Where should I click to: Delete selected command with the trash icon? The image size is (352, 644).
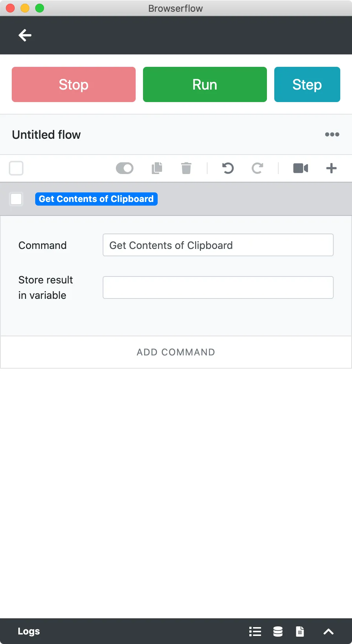pos(186,168)
